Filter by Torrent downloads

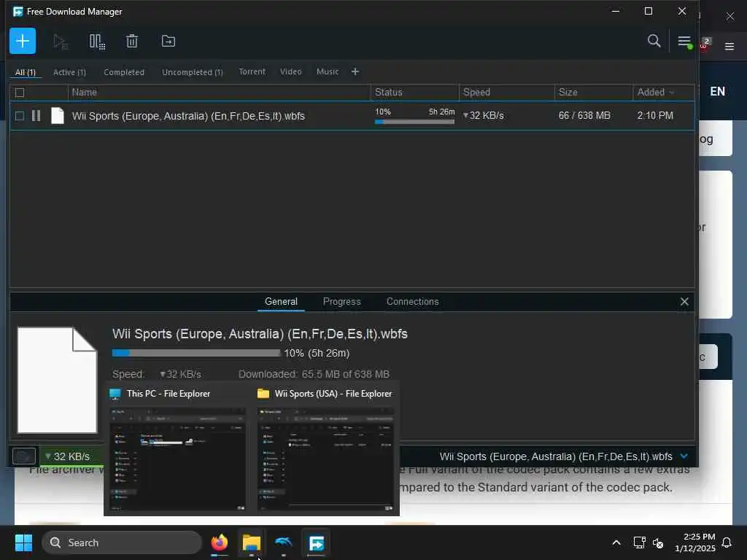pos(252,72)
